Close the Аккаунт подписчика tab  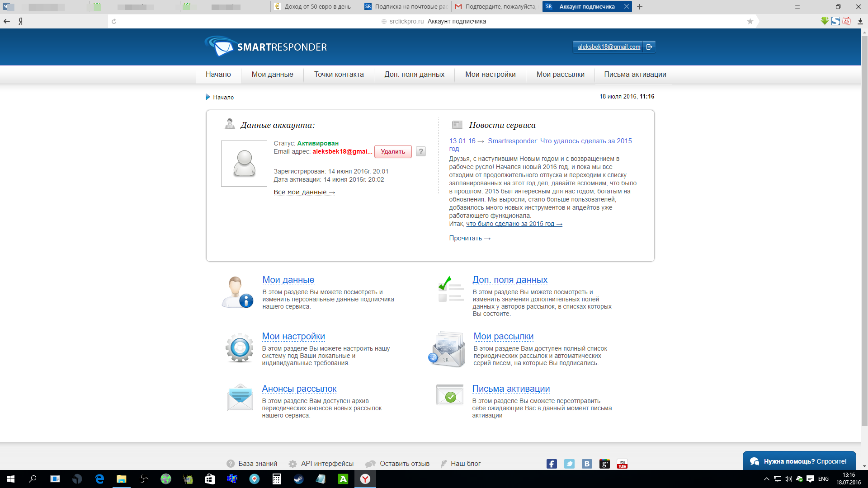(x=626, y=6)
